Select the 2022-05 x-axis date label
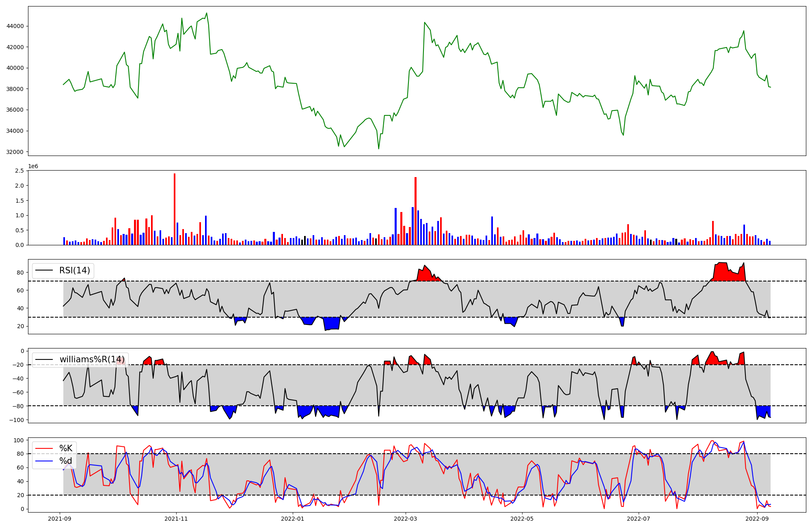The height and width of the screenshot is (528, 812). (x=522, y=519)
